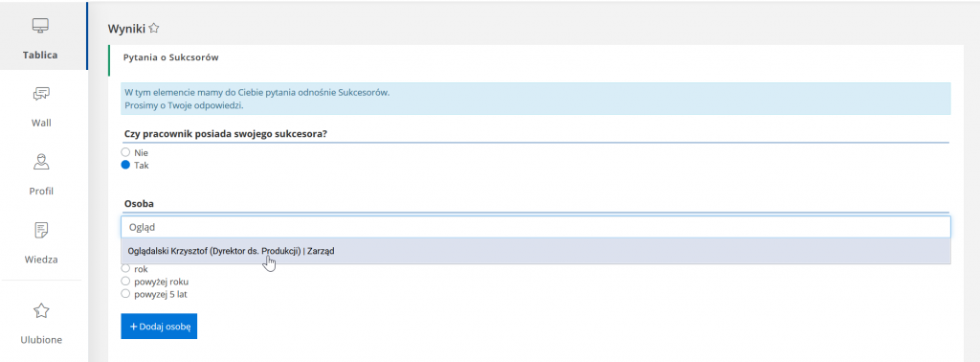This screenshot has width=980, height=362.
Task: Open the Profil person icon
Action: [40, 162]
